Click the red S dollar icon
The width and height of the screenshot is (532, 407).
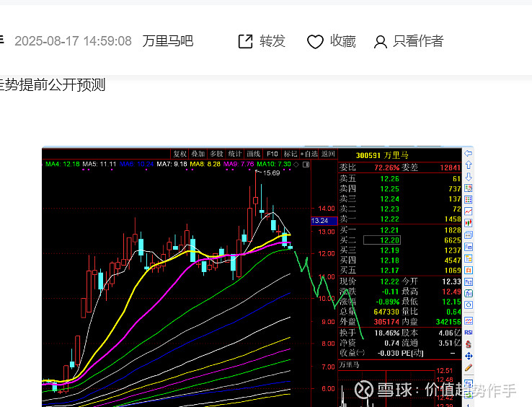tap(469, 344)
